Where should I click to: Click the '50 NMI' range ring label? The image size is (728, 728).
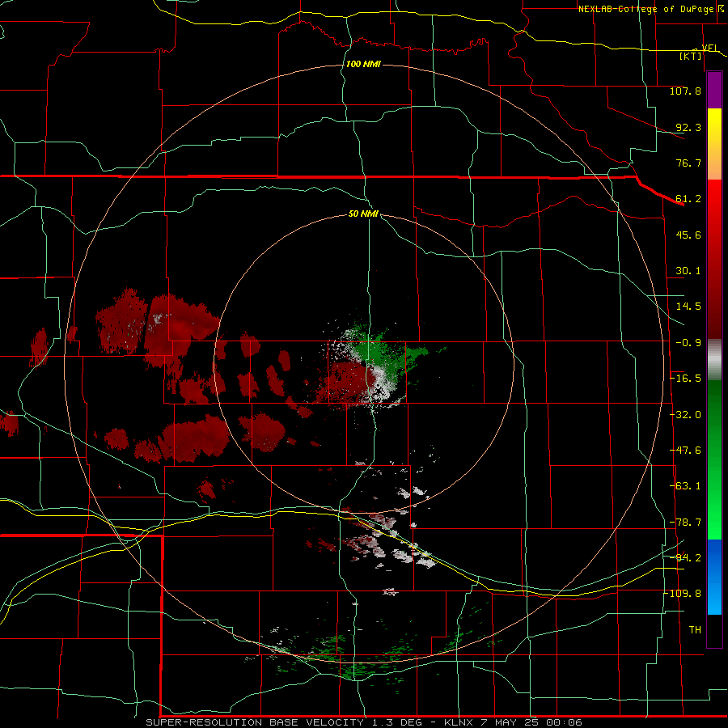[x=363, y=214]
